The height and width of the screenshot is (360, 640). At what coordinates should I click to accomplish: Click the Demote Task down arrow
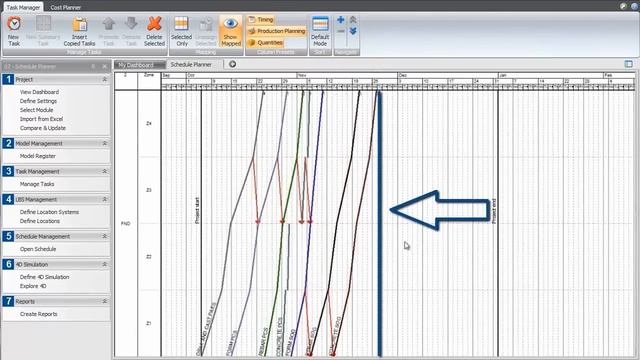[x=131, y=24]
